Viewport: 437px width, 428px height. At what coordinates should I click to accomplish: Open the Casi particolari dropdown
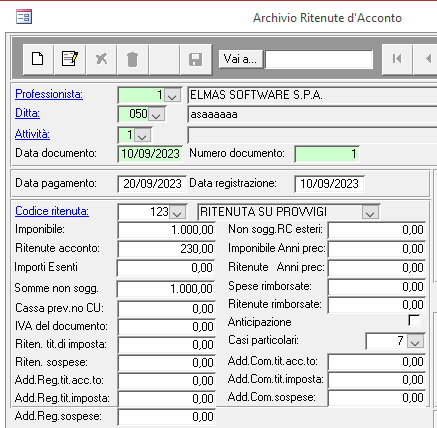coord(415,341)
